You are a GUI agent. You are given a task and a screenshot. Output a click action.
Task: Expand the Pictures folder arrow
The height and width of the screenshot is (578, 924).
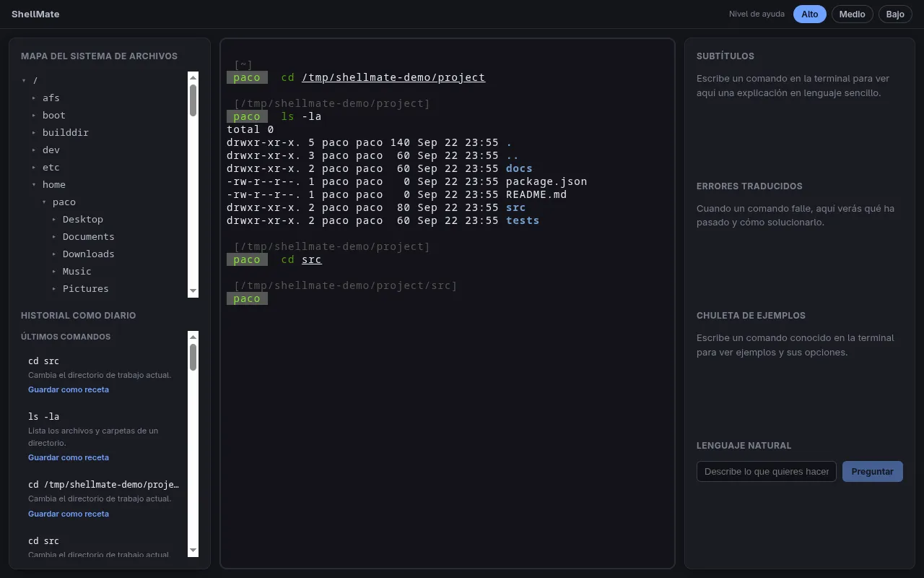point(54,289)
